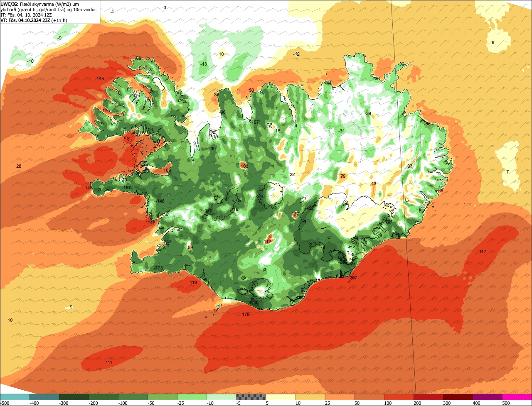This screenshot has width=532, height=406.
Task: Click the value -99 in northwest Iceland
Action: (x=212, y=149)
